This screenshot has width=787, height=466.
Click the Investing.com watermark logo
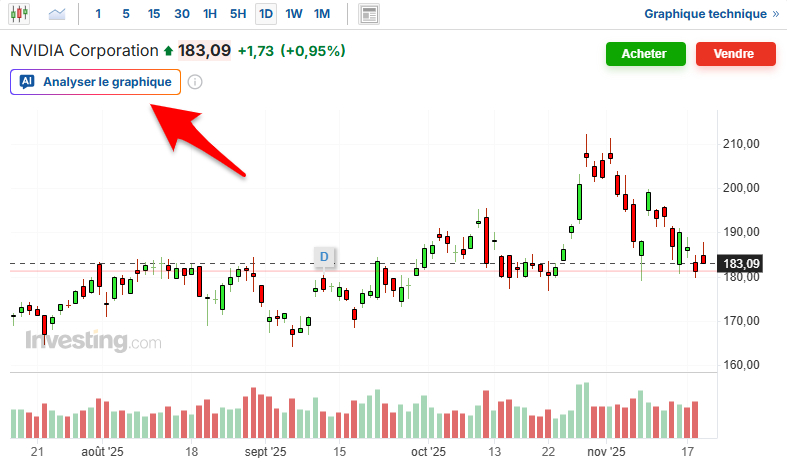[x=92, y=342]
